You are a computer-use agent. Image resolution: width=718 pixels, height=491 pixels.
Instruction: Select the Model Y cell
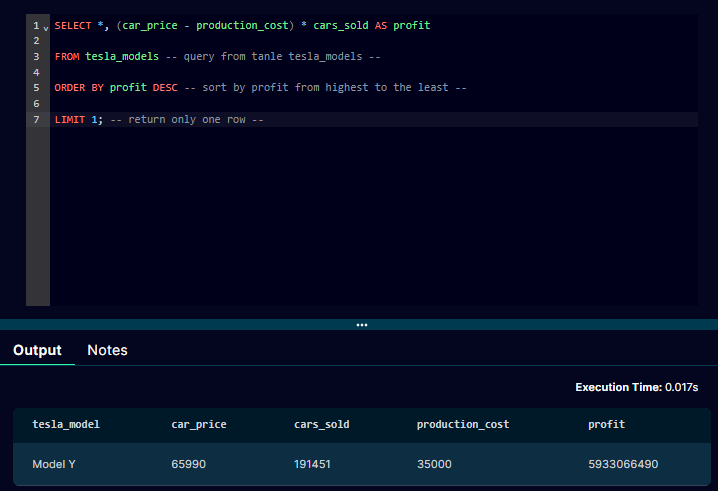point(54,464)
